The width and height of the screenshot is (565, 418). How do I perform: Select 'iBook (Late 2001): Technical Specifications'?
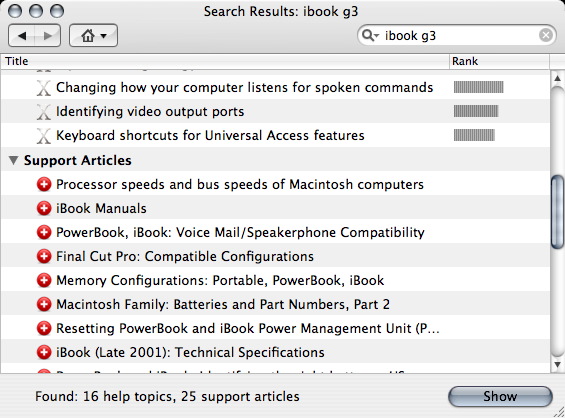point(190,352)
